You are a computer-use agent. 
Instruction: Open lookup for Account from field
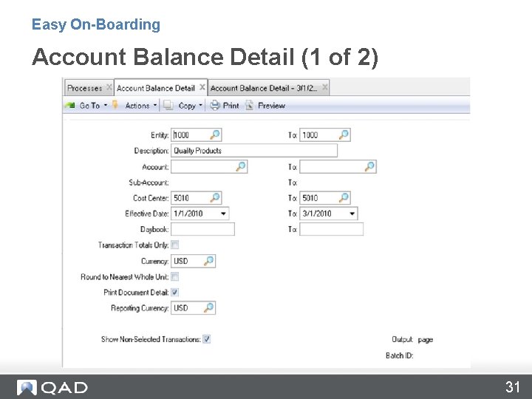coord(241,166)
